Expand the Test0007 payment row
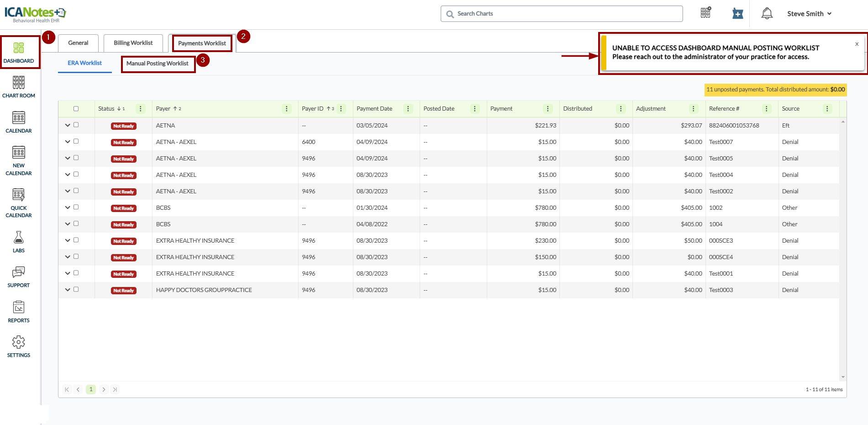This screenshot has width=868, height=425. pos(68,142)
